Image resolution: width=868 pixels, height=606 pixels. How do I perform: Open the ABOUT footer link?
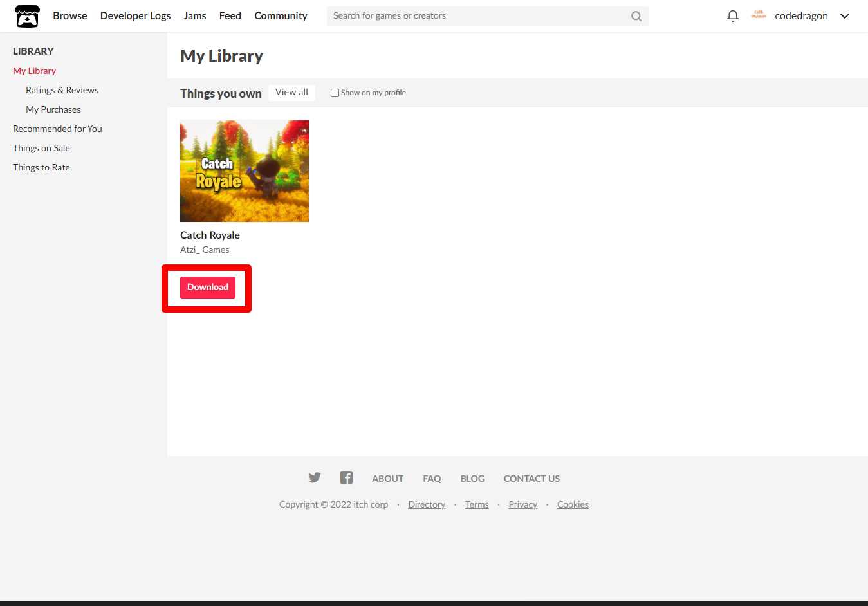[387, 479]
